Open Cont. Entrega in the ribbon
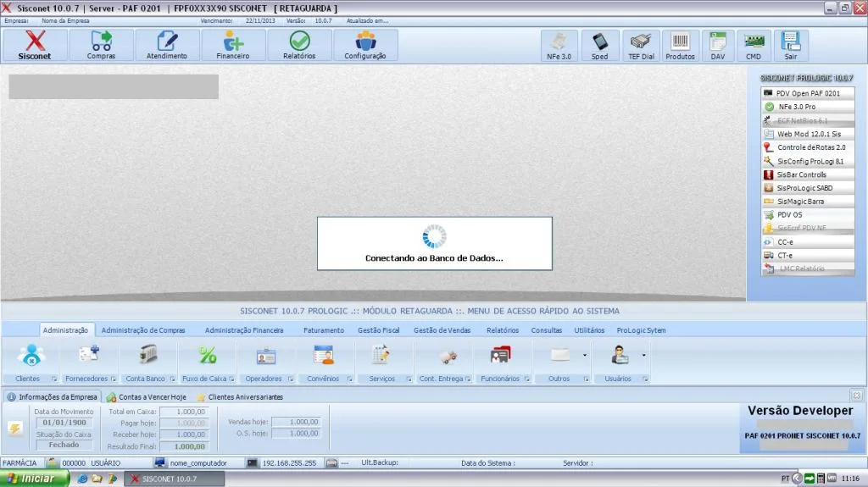This screenshot has height=487, width=868. [x=448, y=357]
